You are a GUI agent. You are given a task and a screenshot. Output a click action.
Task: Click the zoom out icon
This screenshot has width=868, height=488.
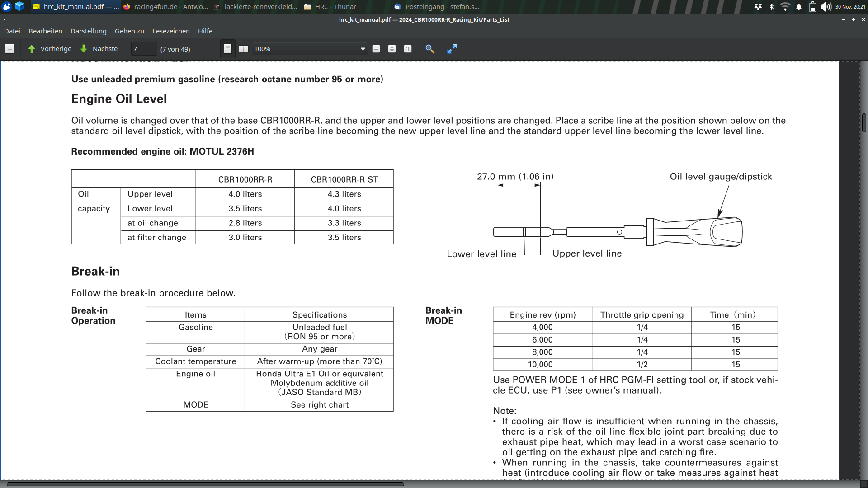(376, 49)
